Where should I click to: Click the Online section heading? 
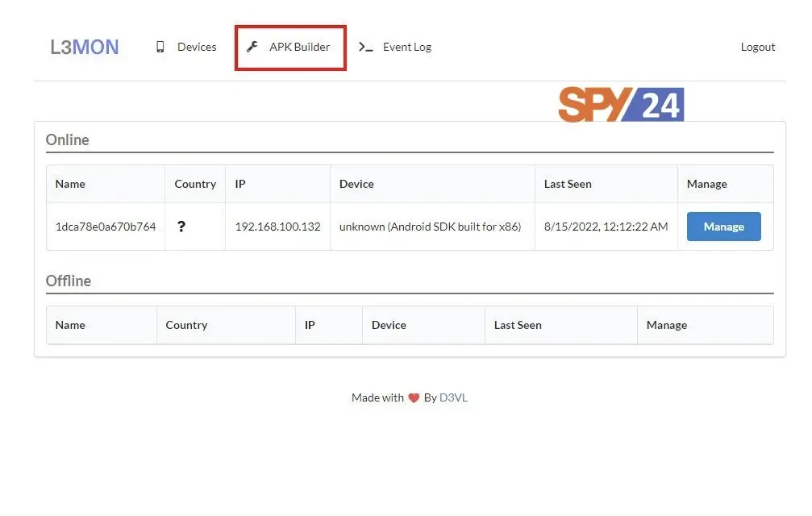(x=67, y=139)
